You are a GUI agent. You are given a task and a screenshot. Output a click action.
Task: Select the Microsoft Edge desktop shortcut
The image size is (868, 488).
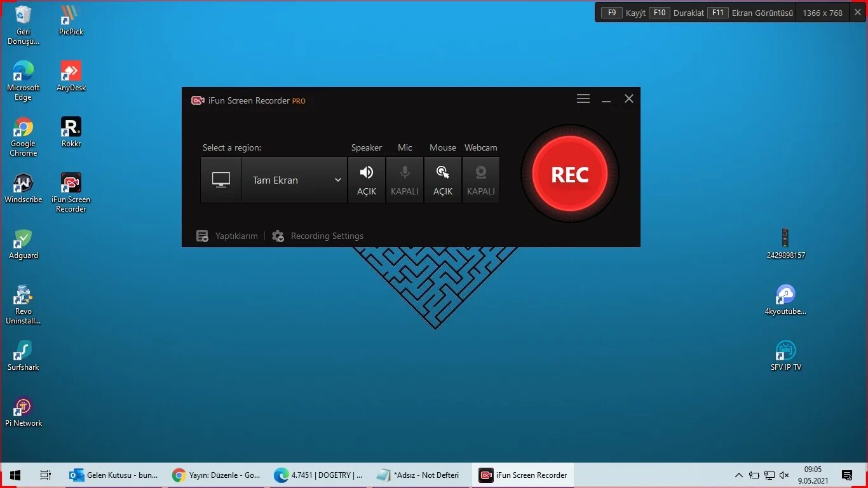[x=24, y=81]
